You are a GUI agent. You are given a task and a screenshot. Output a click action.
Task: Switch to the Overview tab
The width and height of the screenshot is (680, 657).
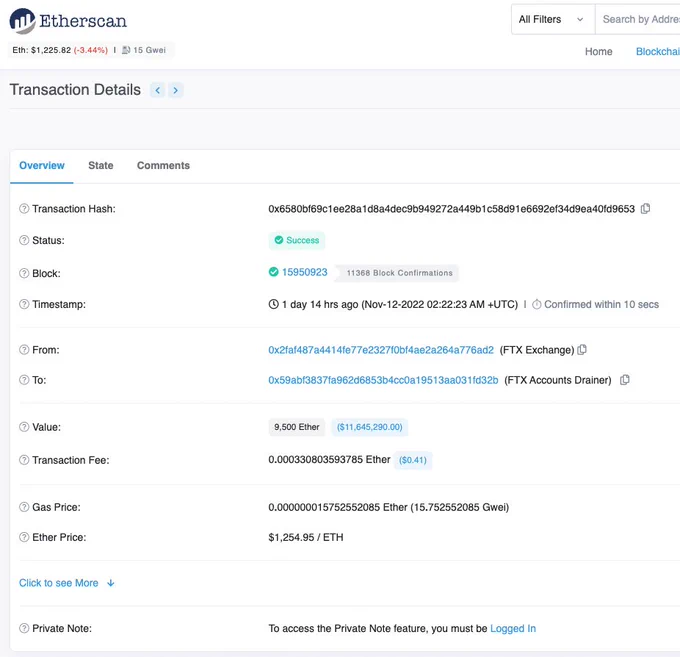click(x=42, y=166)
